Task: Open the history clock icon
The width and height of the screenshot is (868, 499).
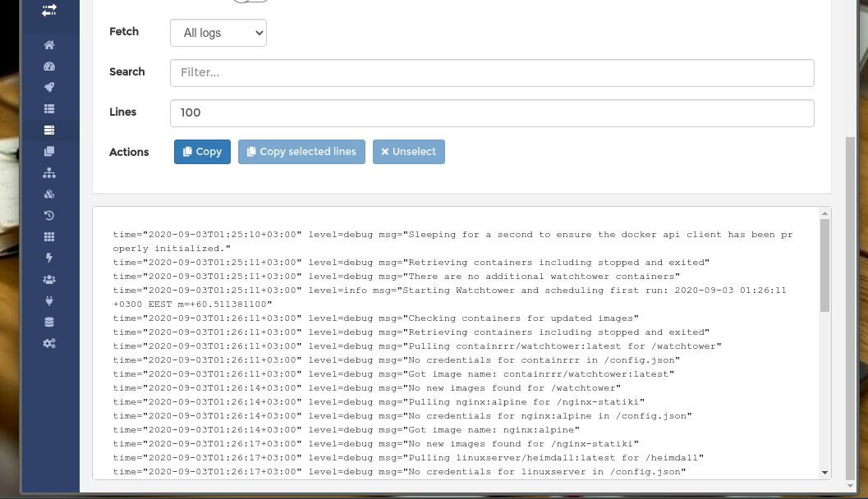Action: pyautogui.click(x=49, y=215)
